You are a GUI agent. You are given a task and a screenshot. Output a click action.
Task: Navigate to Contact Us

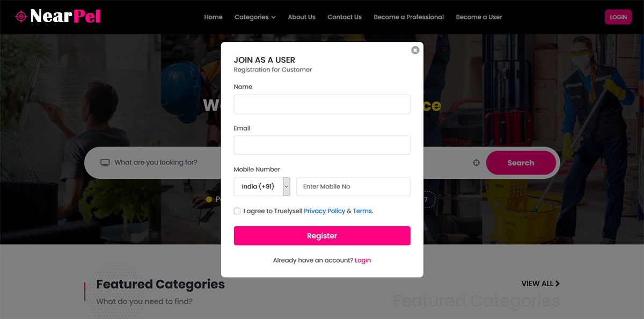click(345, 17)
